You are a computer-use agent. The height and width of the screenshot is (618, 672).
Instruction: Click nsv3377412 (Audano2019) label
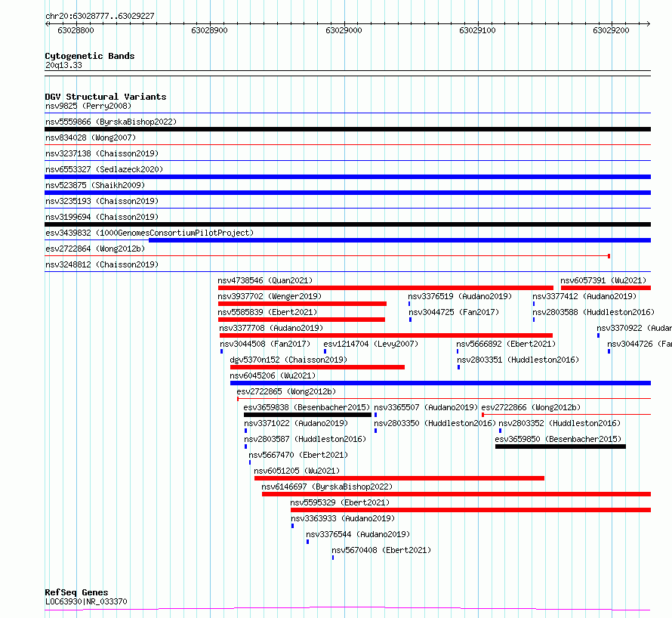tap(584, 296)
